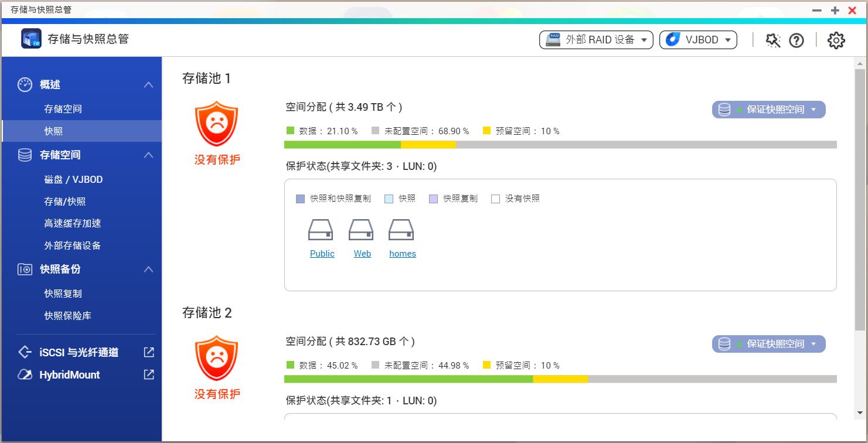
Task: Click the help question mark icon
Action: (796, 39)
